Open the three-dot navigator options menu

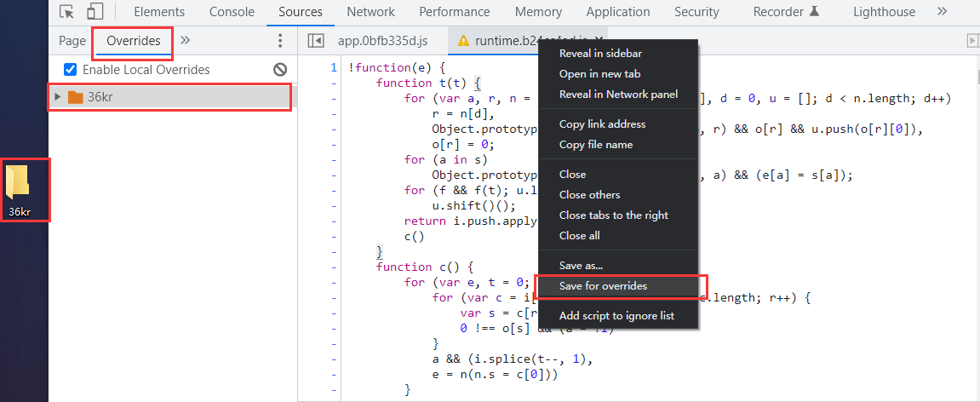(x=280, y=41)
